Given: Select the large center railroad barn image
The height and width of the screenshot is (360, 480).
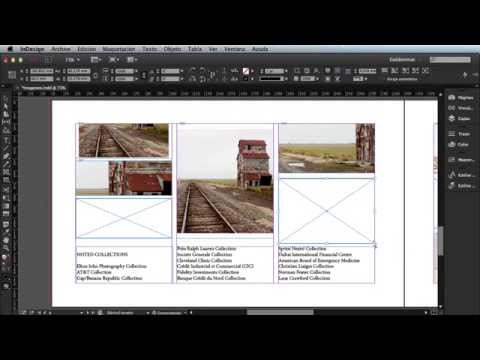Looking at the screenshot, I should coord(225,178).
